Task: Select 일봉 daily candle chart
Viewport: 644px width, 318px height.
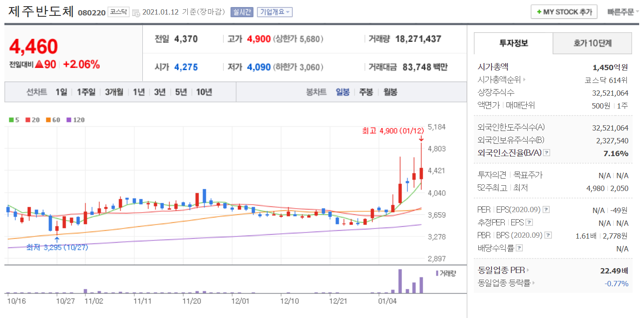Action: click(x=342, y=92)
